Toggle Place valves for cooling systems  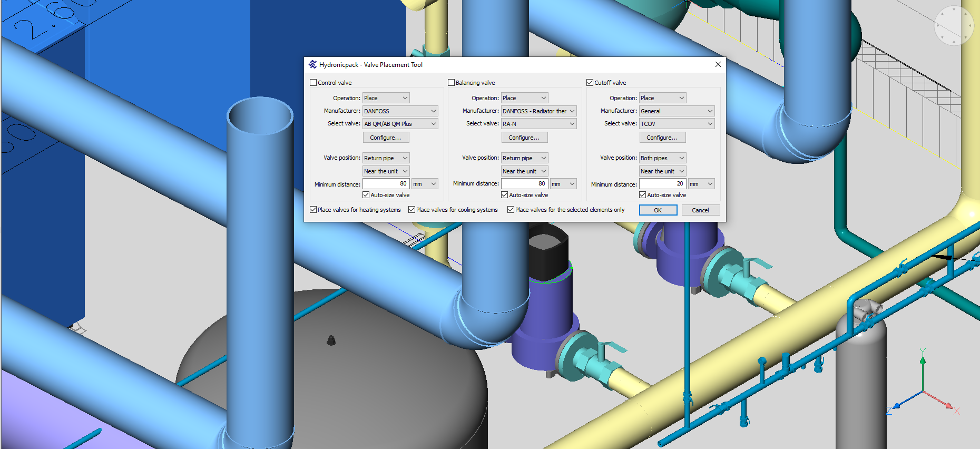(412, 210)
